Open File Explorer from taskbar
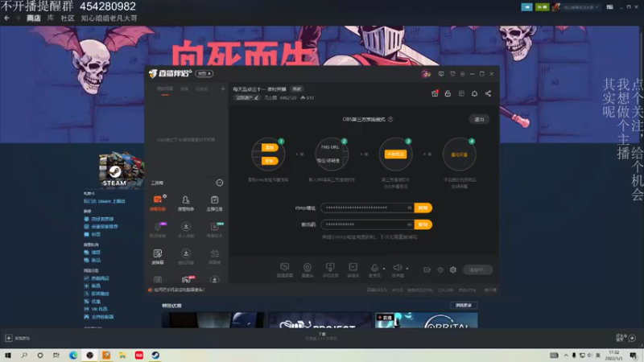Screen dimensions: 644x362 (122, 355)
